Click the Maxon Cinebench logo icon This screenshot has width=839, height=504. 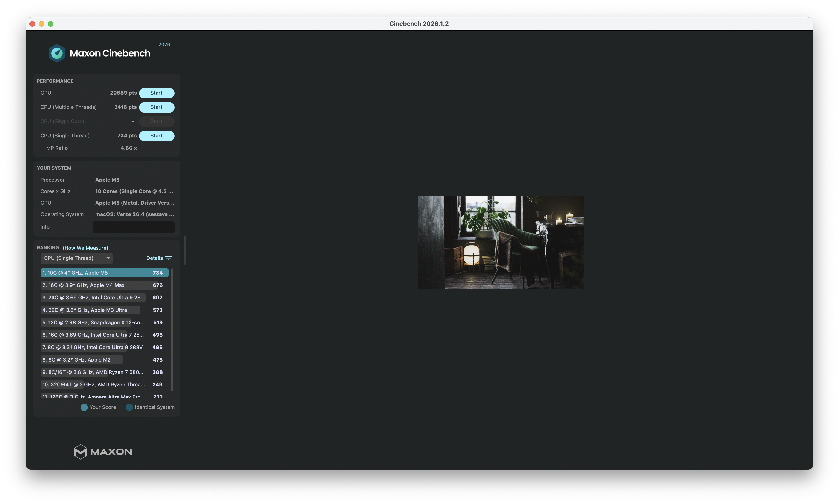tap(57, 53)
